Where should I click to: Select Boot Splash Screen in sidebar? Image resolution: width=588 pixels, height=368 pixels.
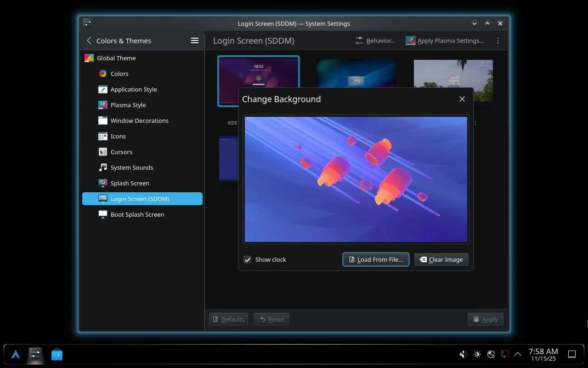coord(137,214)
